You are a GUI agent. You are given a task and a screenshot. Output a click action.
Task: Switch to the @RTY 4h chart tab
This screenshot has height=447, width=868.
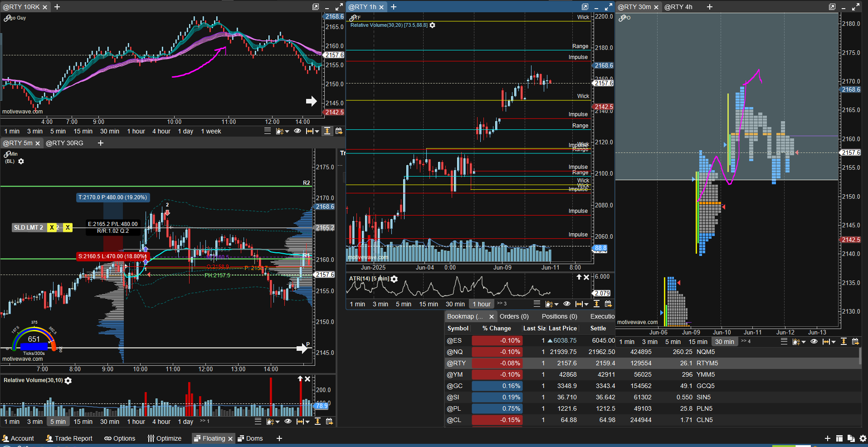pos(678,7)
